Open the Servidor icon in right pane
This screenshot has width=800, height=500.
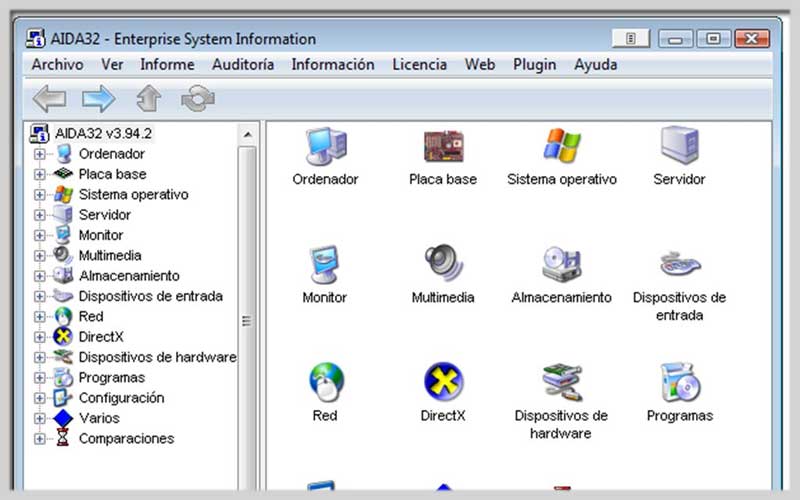pos(679,145)
